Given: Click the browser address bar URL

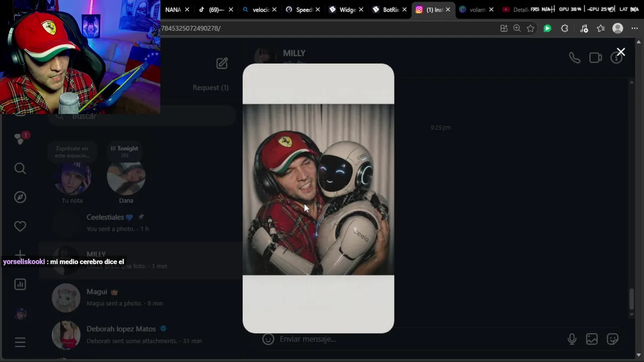Looking at the screenshot, I should click(191, 28).
